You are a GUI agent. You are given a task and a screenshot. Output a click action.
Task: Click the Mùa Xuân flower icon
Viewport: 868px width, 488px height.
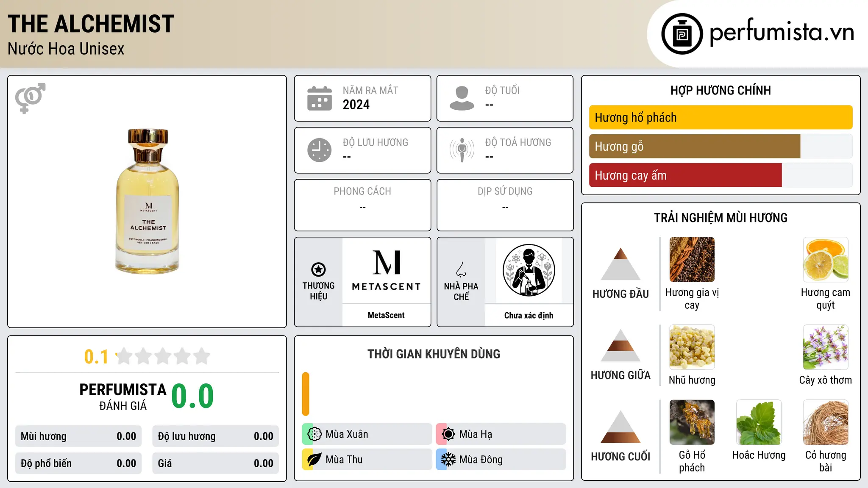pyautogui.click(x=314, y=434)
